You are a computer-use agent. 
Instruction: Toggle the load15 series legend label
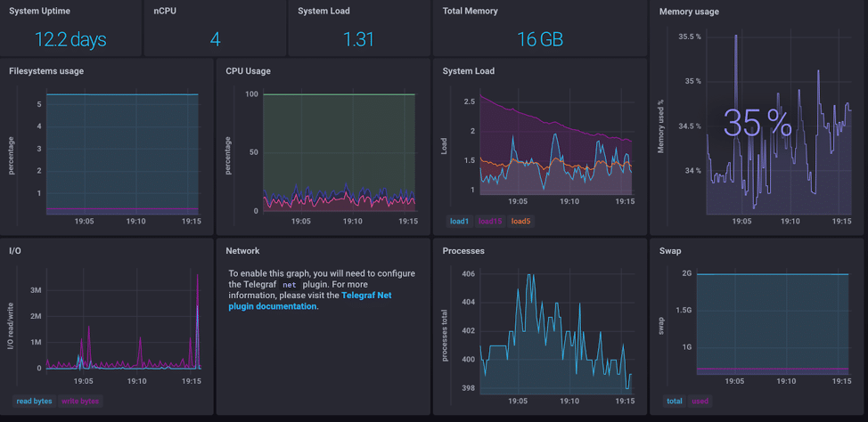pos(490,222)
